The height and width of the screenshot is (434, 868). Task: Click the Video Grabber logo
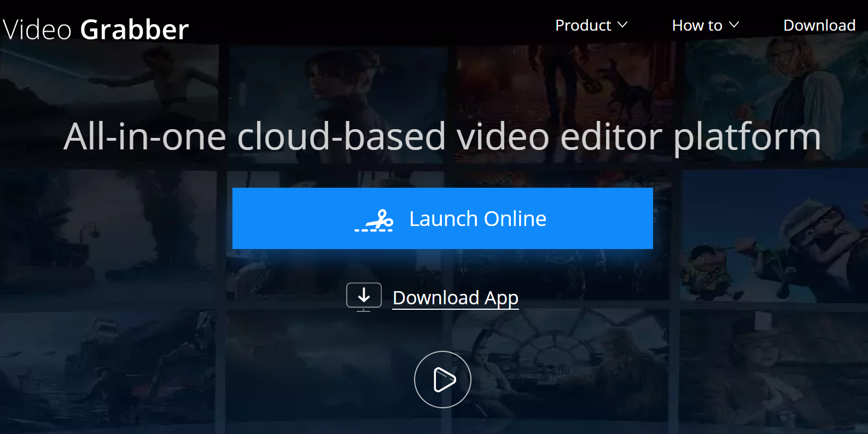(96, 30)
